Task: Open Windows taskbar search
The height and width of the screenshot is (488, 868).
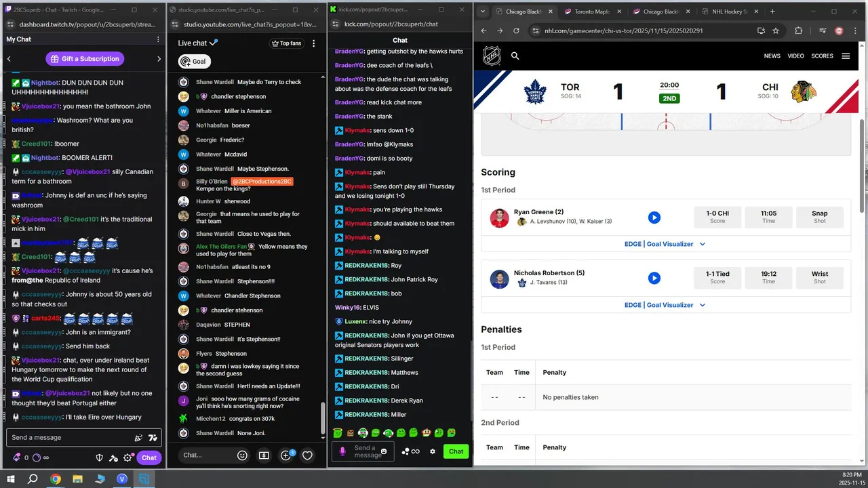Action: pyautogui.click(x=33, y=479)
